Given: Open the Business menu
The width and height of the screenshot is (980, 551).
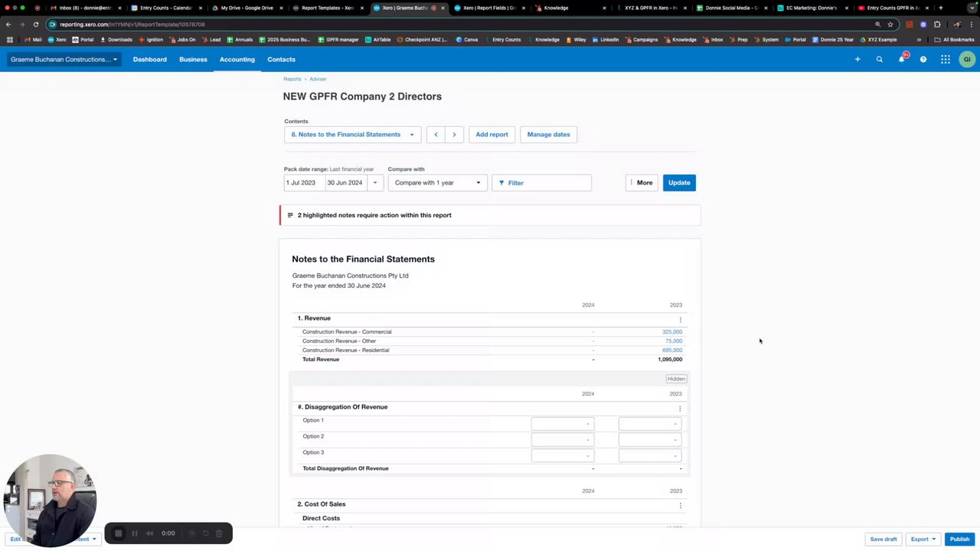Looking at the screenshot, I should pyautogui.click(x=193, y=59).
